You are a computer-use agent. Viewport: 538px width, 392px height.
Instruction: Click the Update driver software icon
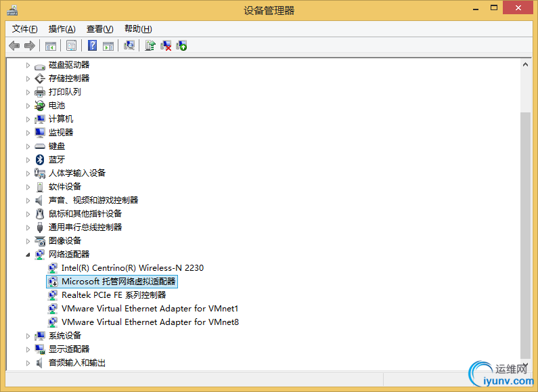pos(150,45)
